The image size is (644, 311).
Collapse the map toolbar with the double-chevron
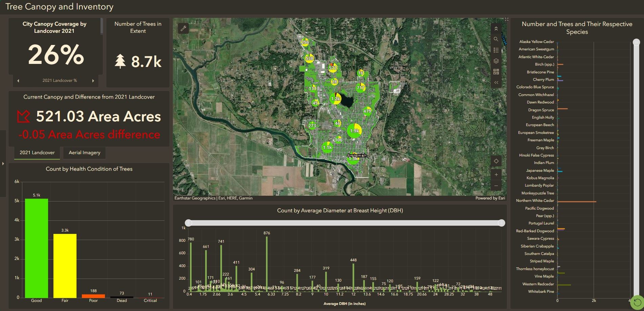[496, 82]
